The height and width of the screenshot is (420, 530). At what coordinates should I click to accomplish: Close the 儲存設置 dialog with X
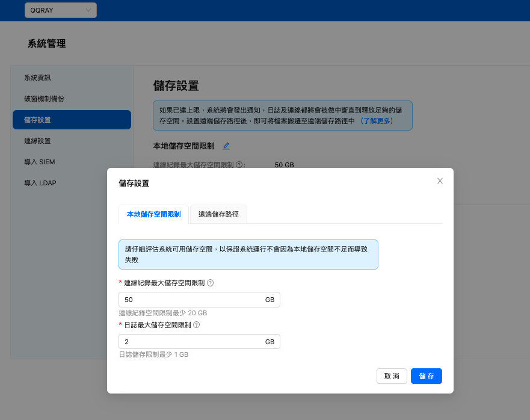(x=440, y=181)
